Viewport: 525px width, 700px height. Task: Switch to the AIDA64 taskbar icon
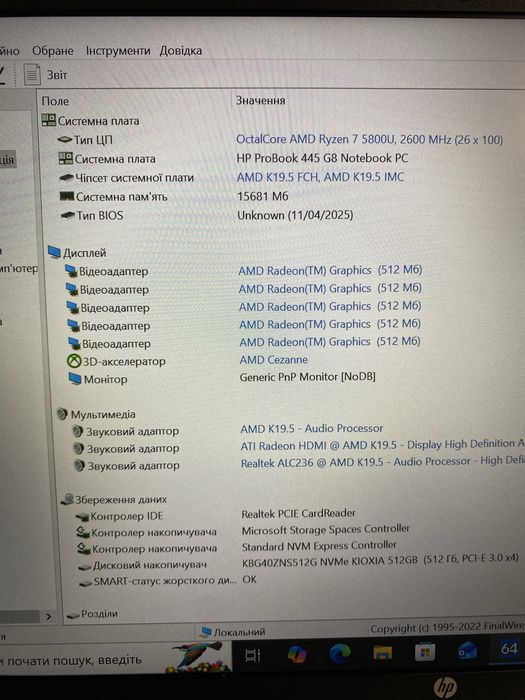pyautogui.click(x=510, y=649)
